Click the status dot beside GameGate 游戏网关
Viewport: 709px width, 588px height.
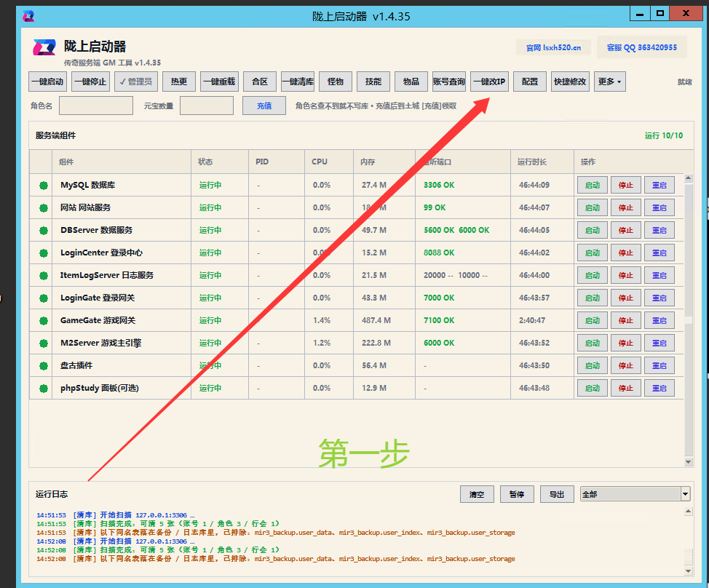click(x=44, y=320)
